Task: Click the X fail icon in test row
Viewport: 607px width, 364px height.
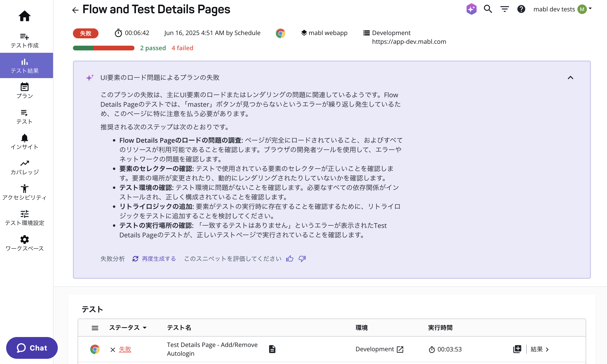Action: click(x=113, y=350)
